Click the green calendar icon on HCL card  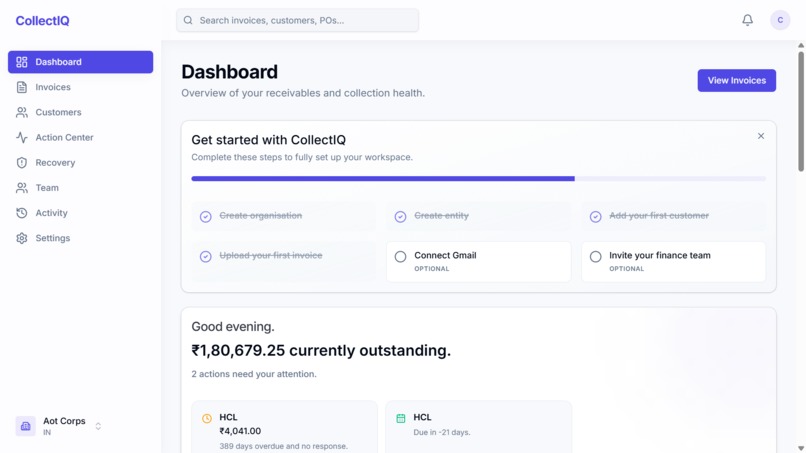click(x=401, y=418)
